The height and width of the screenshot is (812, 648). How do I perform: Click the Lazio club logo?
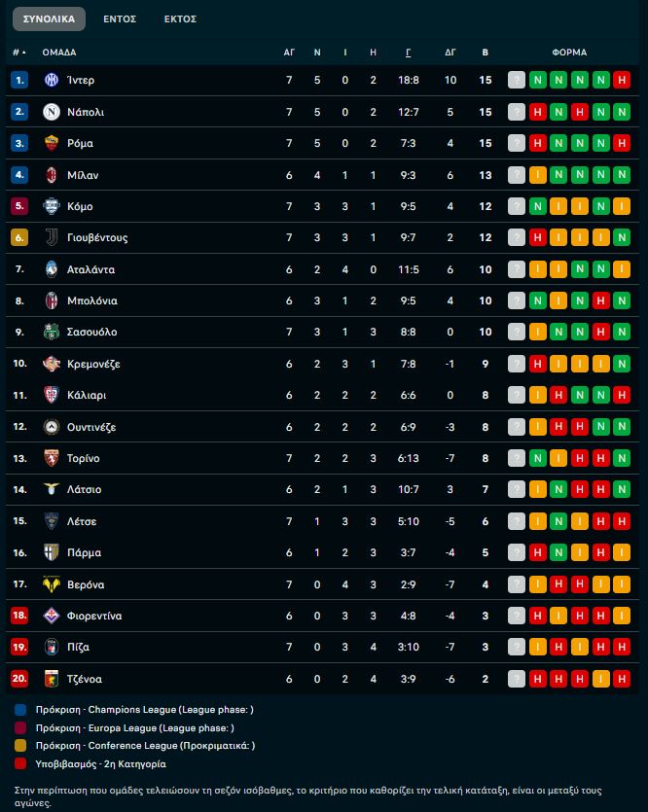[52, 490]
